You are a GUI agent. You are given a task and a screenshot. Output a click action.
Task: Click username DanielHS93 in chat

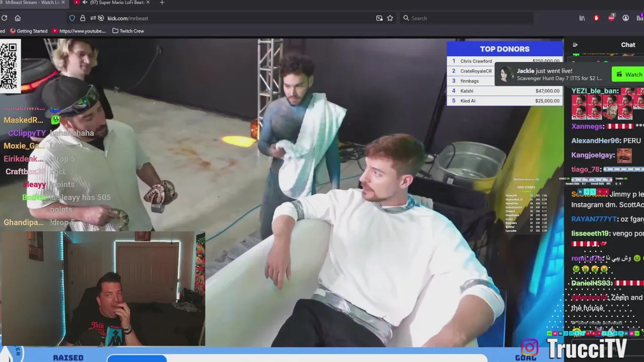click(592, 283)
